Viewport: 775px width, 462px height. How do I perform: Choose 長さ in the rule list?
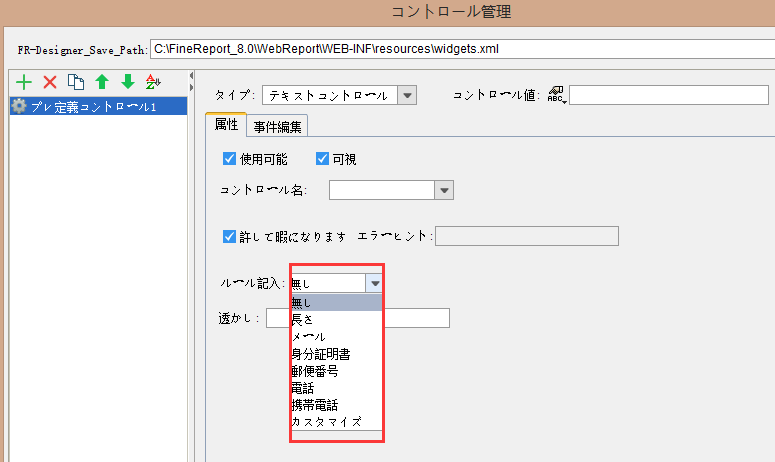[x=337, y=320]
